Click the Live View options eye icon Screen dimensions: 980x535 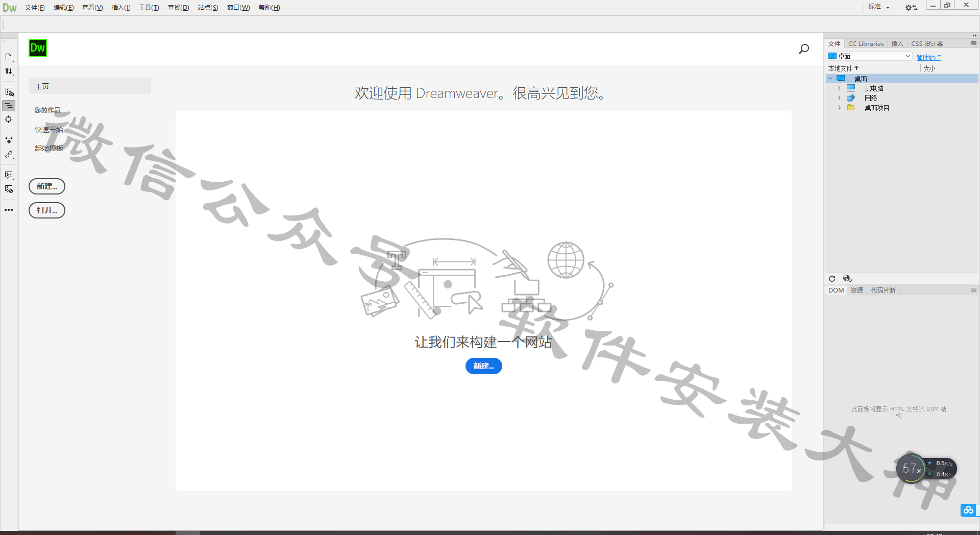pos(9,92)
